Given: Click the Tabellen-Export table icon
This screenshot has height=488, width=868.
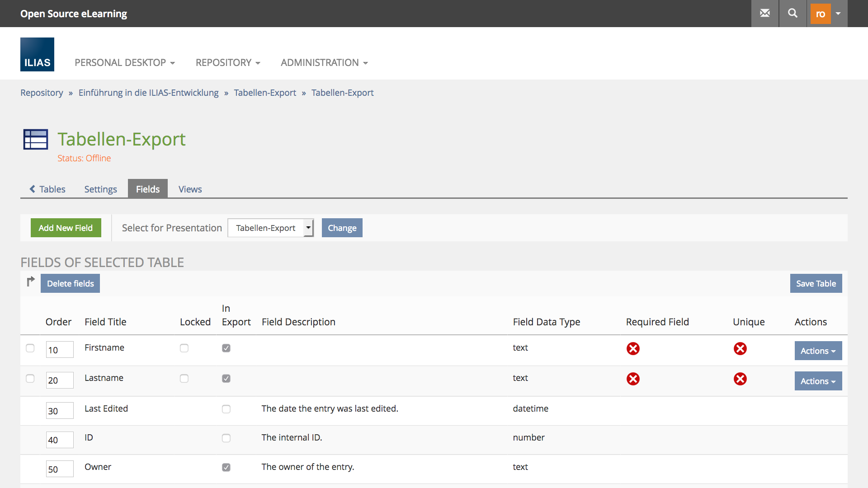Looking at the screenshot, I should [36, 139].
